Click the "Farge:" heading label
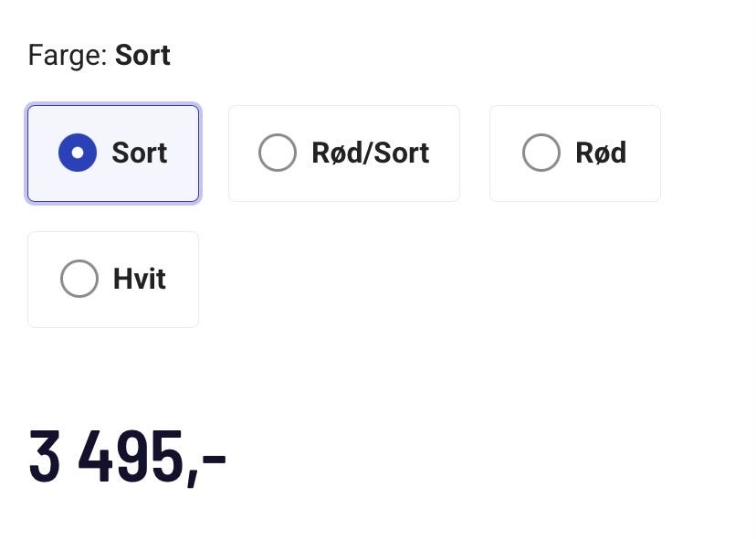The width and height of the screenshot is (756, 540). [x=68, y=55]
